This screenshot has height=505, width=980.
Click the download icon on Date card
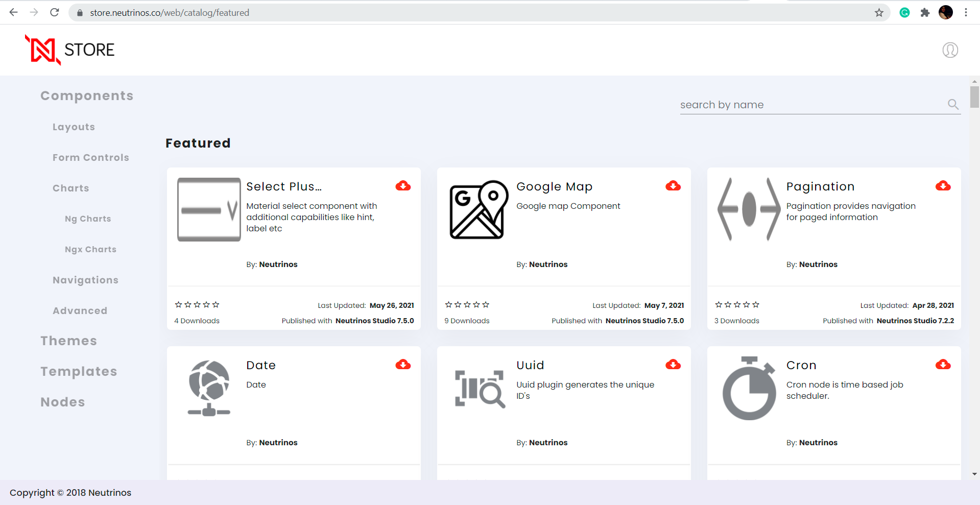coord(403,365)
